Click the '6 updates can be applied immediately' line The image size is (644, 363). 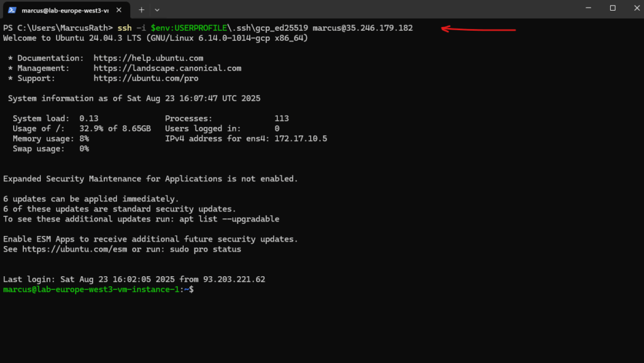pos(91,199)
